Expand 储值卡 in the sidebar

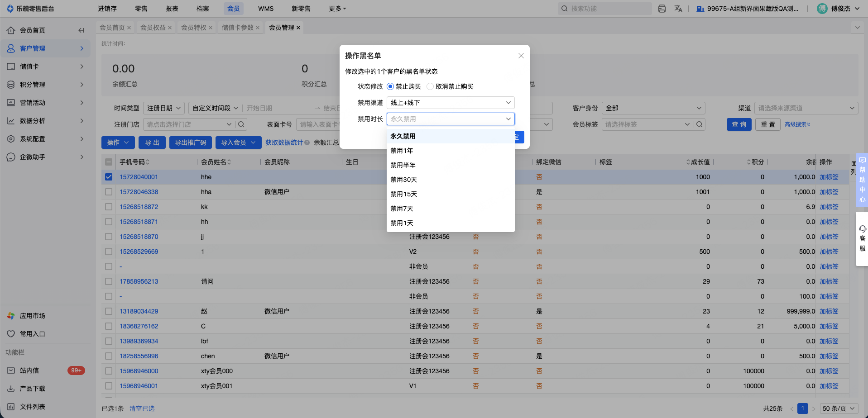point(45,66)
